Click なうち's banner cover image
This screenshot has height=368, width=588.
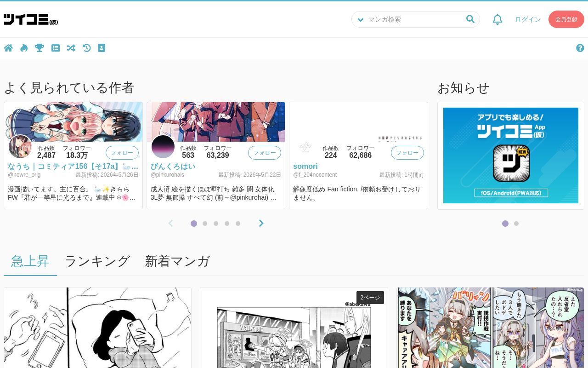click(73, 122)
